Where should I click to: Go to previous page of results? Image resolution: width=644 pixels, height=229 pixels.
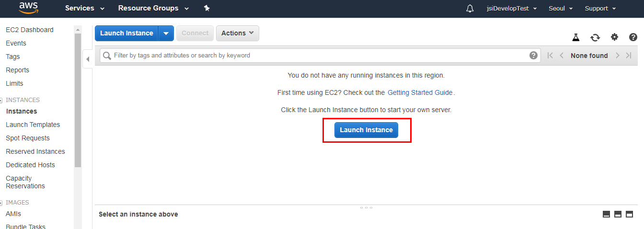(x=562, y=56)
